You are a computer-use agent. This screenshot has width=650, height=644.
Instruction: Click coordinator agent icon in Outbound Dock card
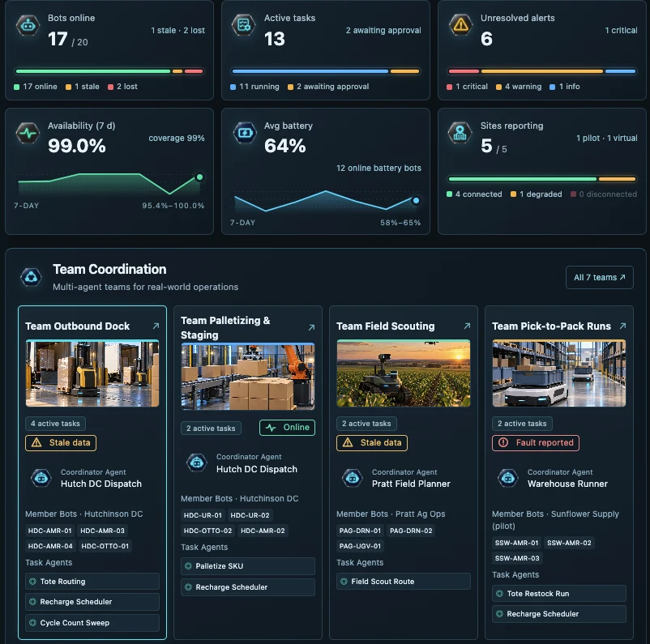41,478
